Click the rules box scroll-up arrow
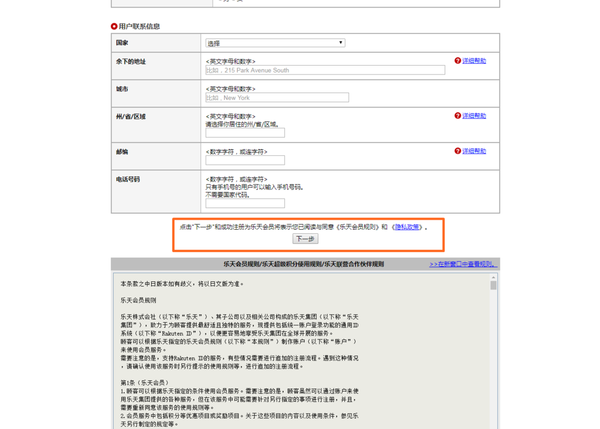 [493, 277]
